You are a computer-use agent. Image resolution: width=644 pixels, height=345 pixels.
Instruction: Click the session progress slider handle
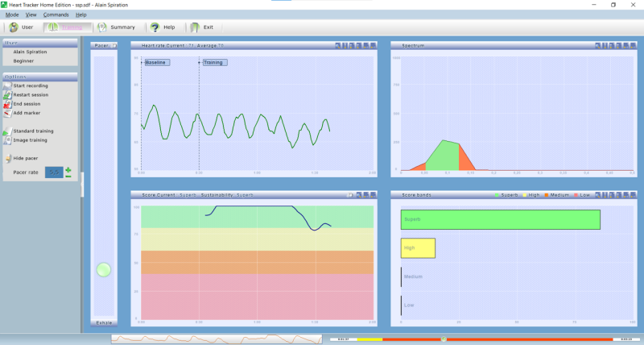click(444, 339)
